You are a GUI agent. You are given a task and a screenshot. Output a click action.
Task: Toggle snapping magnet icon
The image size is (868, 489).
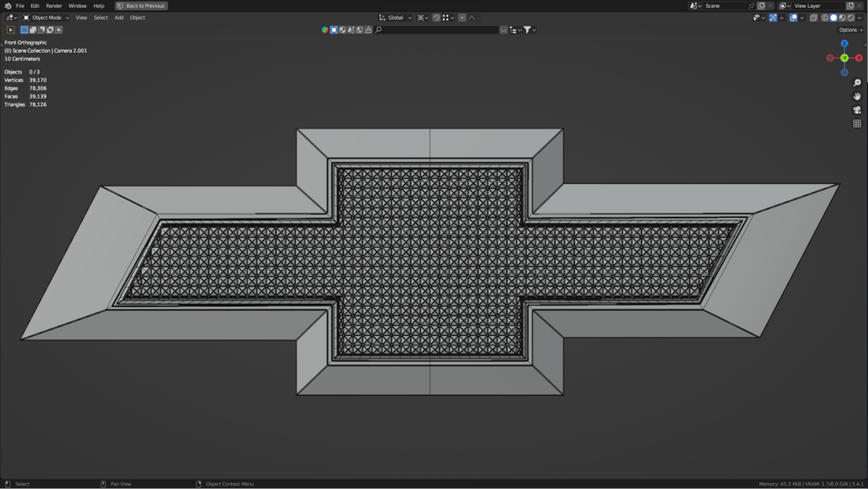click(436, 18)
